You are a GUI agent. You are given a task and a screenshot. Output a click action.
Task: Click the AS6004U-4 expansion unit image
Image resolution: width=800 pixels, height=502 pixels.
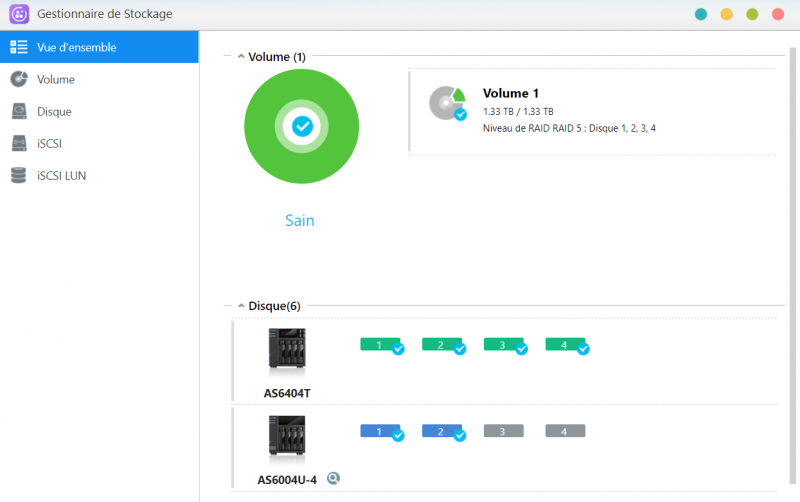tap(287, 435)
